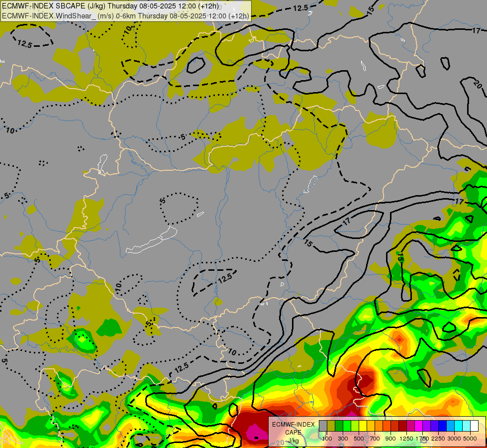Click the WindShear 0-6km title line
This screenshot has width=487, height=448.
pyautogui.click(x=125, y=15)
